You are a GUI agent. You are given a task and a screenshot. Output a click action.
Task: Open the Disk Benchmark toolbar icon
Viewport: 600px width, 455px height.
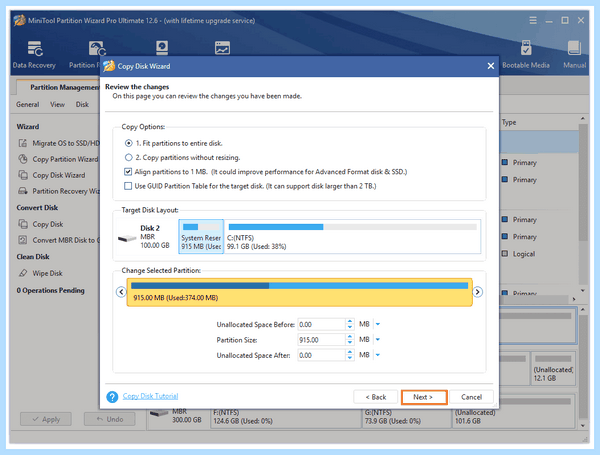[162, 48]
